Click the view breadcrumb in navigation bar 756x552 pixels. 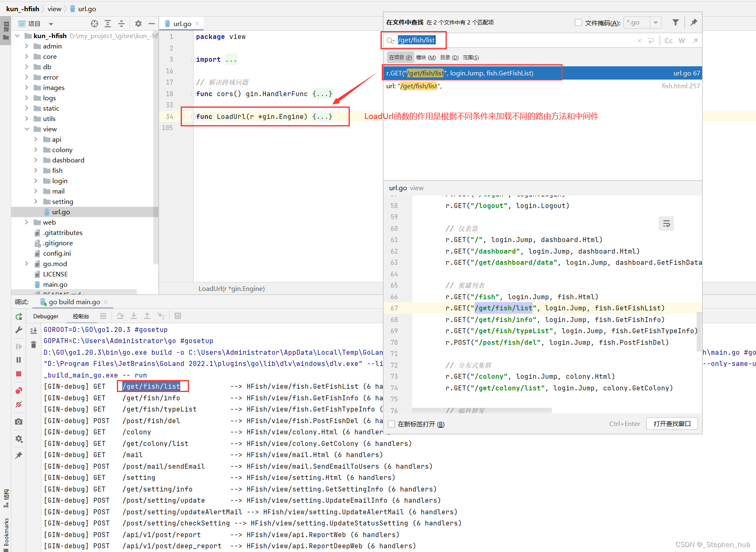[x=54, y=9]
